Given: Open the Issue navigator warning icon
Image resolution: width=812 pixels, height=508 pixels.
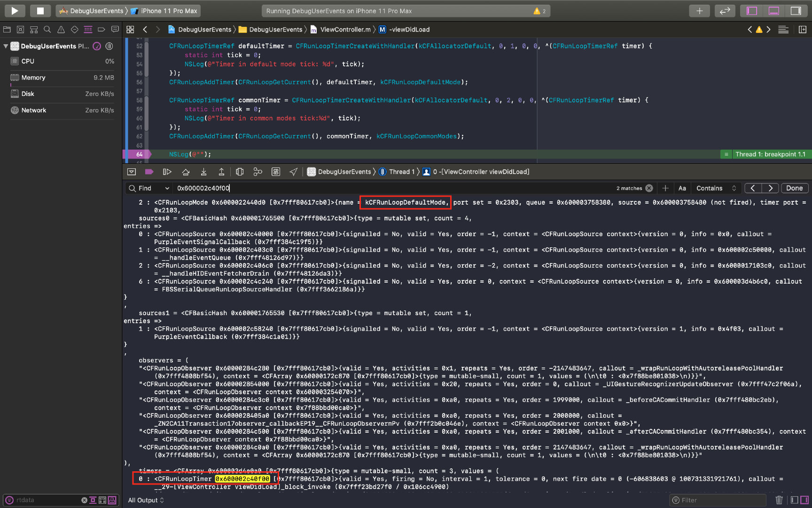Looking at the screenshot, I should click(61, 30).
